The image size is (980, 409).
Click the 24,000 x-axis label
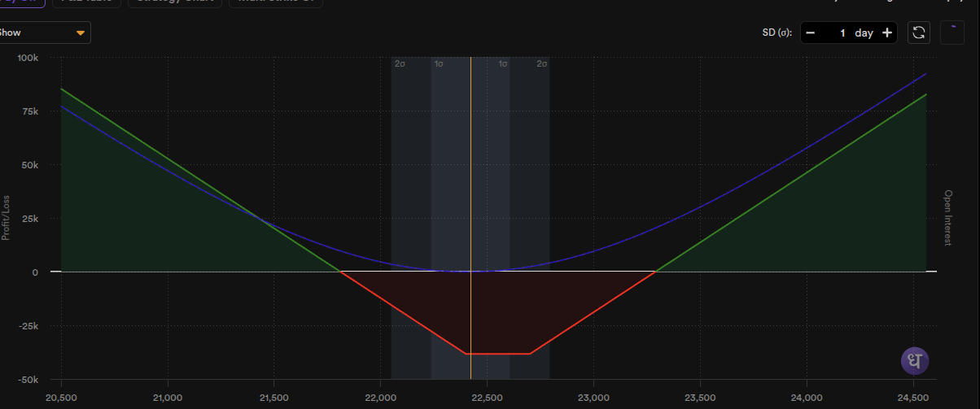[x=807, y=398]
